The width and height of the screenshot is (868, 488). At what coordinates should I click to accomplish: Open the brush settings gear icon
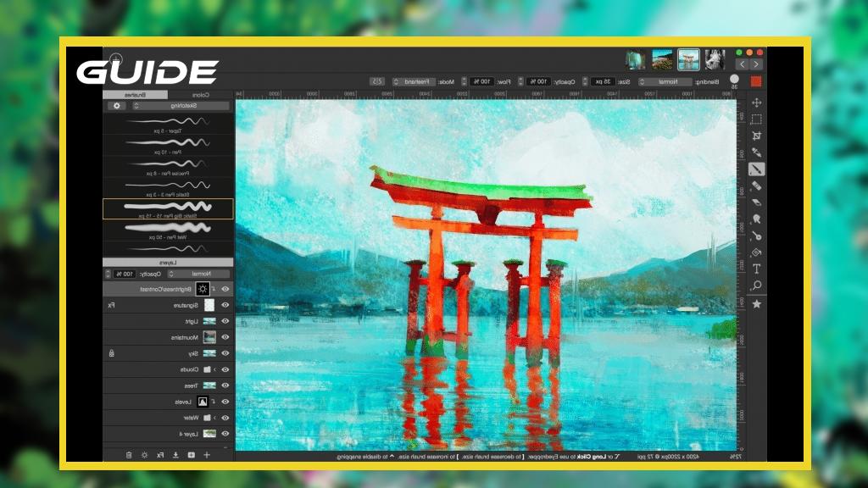tap(117, 106)
